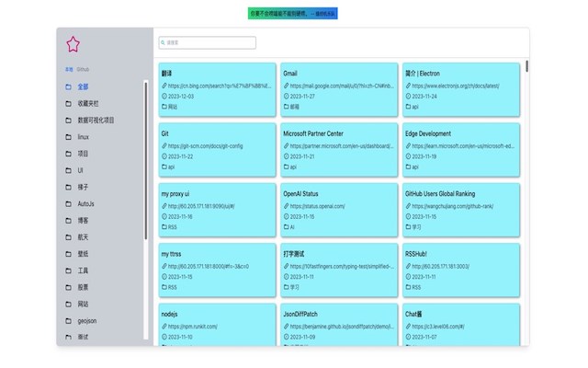Click the folder icon on OpenAI Status card
This screenshot has height=368, width=588.
[x=286, y=226]
